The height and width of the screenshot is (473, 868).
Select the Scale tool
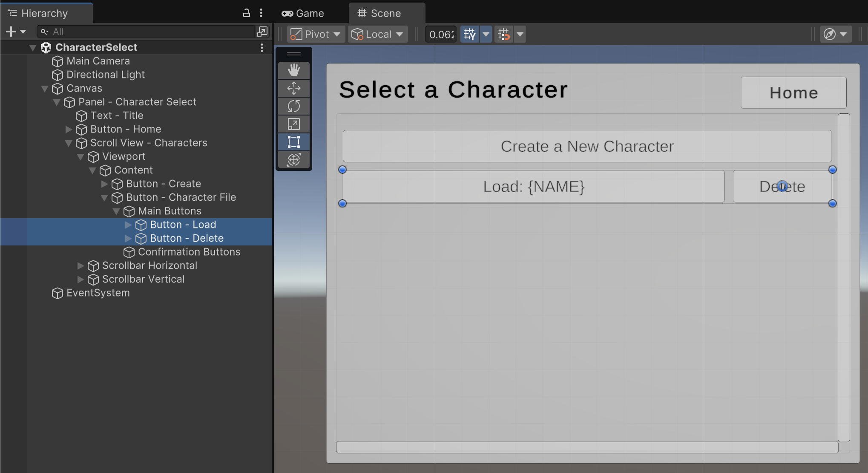tap(293, 124)
